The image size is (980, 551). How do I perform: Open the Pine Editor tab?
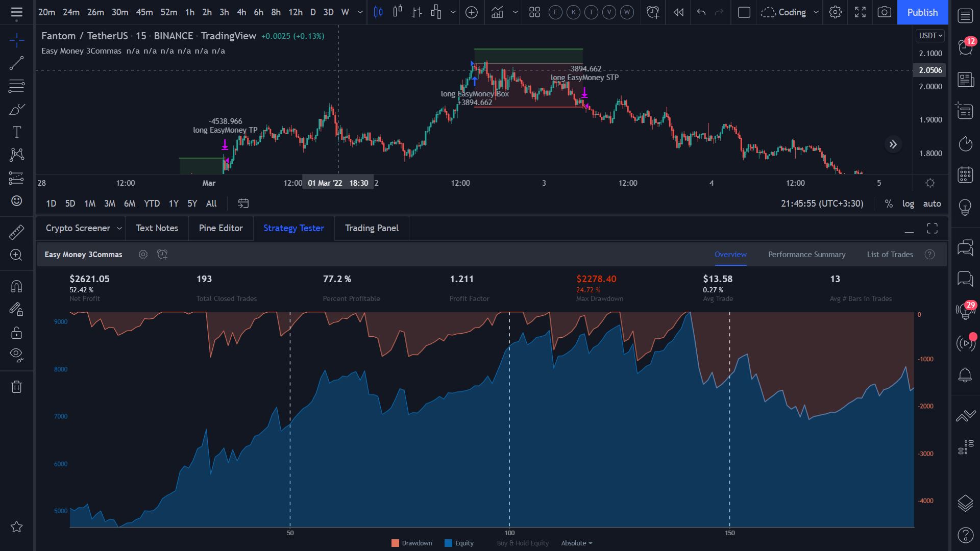(220, 228)
